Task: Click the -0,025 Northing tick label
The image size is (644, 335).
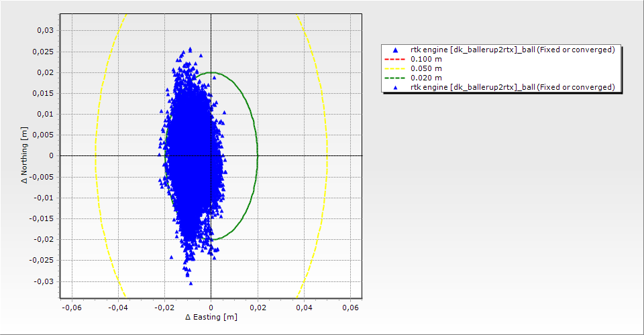Action: click(x=42, y=260)
